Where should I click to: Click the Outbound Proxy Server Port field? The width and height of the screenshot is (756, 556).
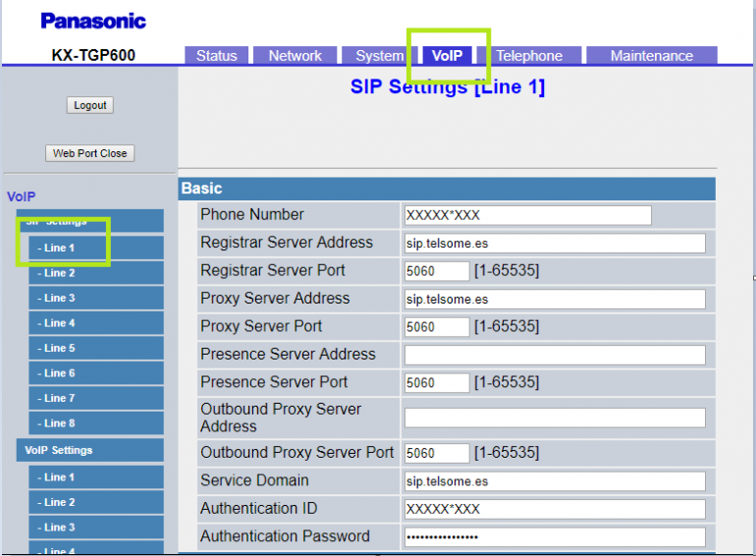[437, 453]
